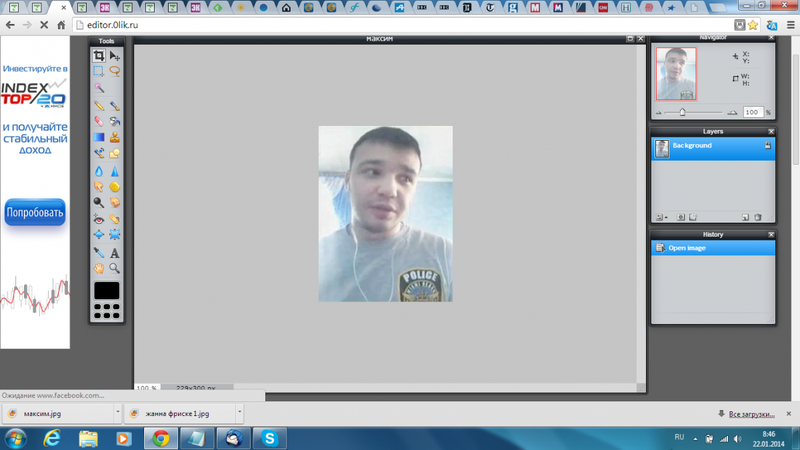The image size is (800, 450).
Task: Click the Попробовать ad button
Action: coord(35,213)
